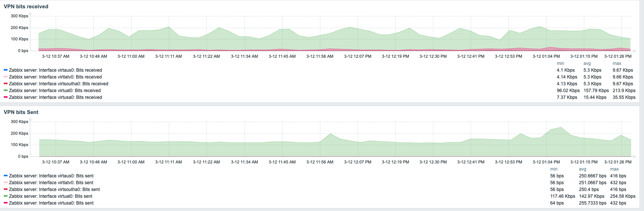
Task: Click the min value '7.37 Kbps'
Action: [x=567, y=97]
